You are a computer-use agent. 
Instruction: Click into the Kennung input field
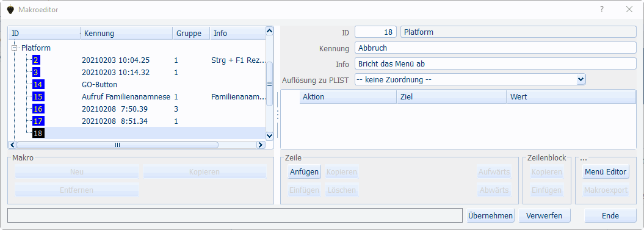coord(495,48)
